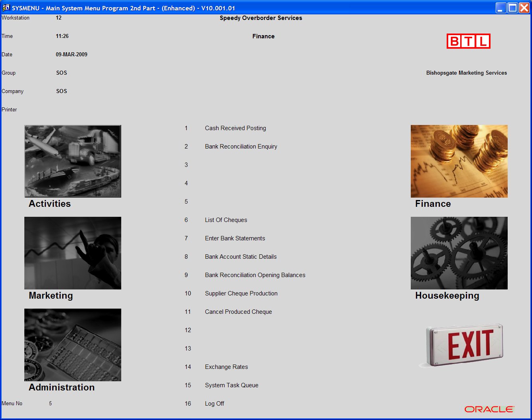Click the Time value 11:26

point(62,36)
